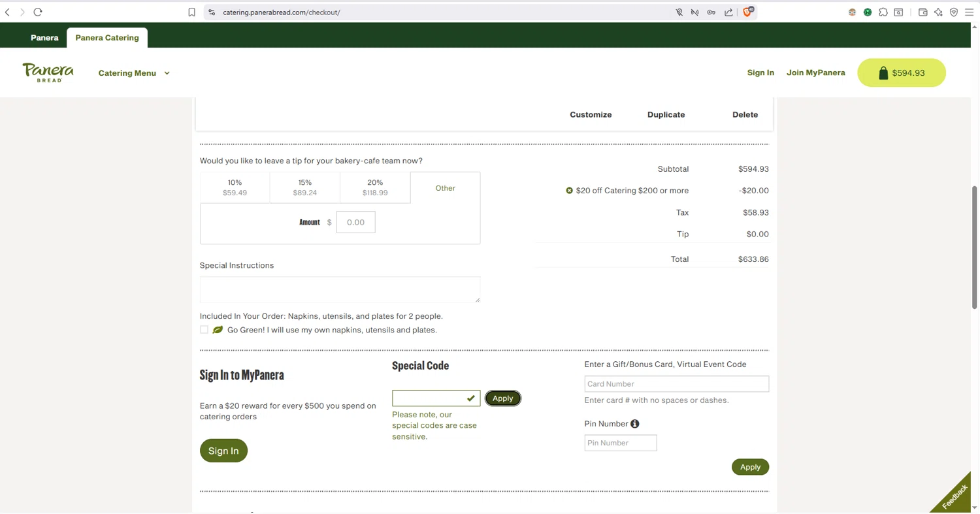Image resolution: width=980 pixels, height=514 pixels.
Task: Click the Special Instructions text area
Action: (340, 289)
